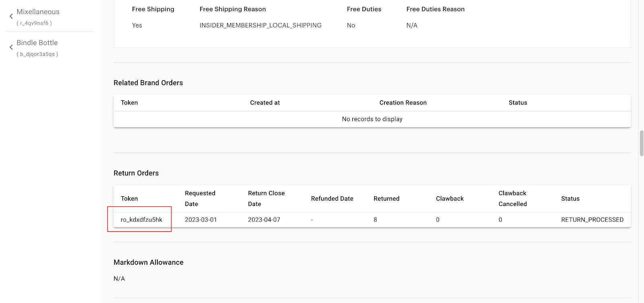Click the Clawback Cancelled column header
The width and height of the screenshot is (644, 303).
coord(512,199)
